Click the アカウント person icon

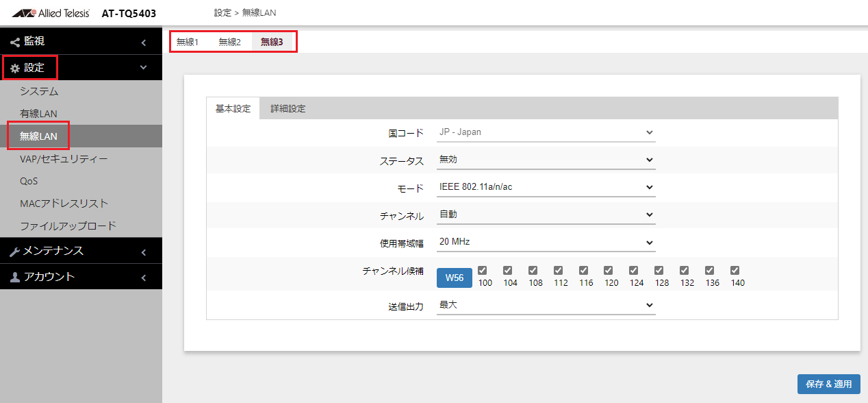(x=15, y=278)
